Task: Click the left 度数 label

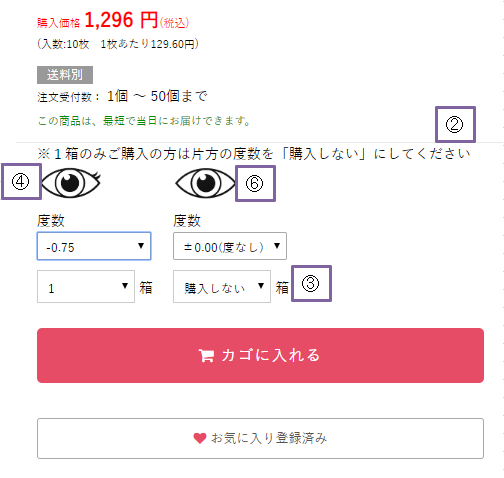Action: (x=51, y=221)
